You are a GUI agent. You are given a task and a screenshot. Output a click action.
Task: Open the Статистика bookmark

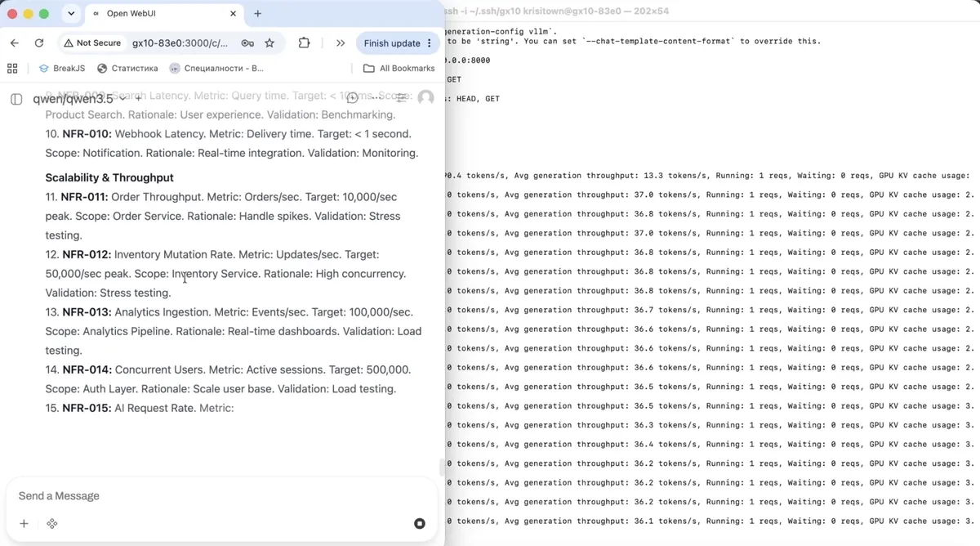coord(127,69)
